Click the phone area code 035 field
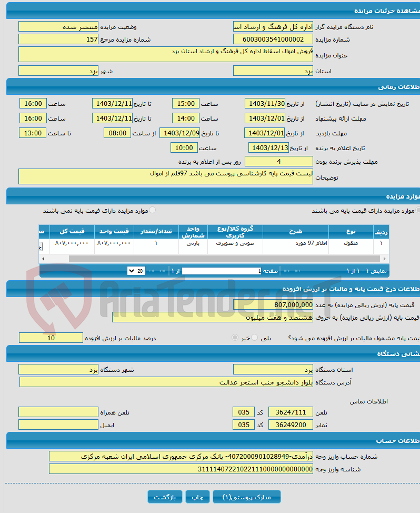 [244, 412]
